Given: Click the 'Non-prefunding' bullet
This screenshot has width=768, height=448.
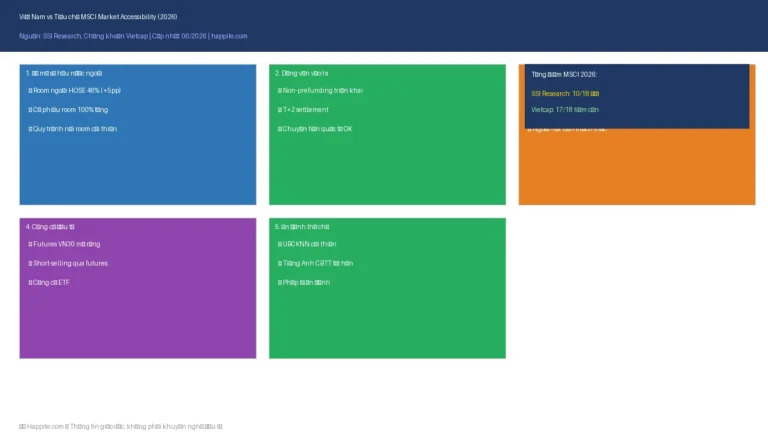Looking at the screenshot, I should (x=320, y=91).
